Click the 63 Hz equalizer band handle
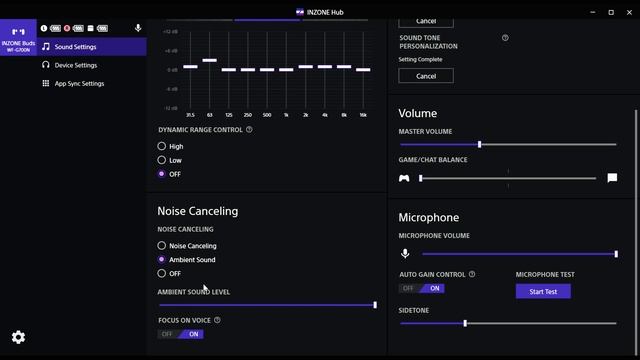The width and height of the screenshot is (640, 360). [x=209, y=60]
